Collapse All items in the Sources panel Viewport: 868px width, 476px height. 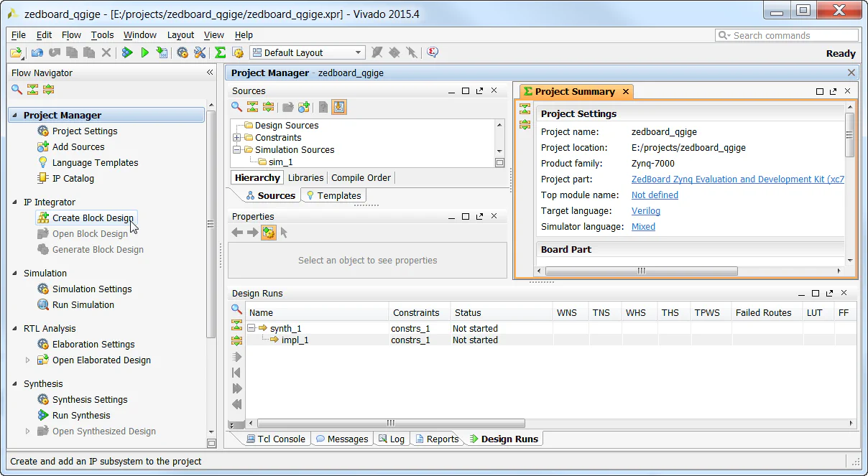[252, 107]
